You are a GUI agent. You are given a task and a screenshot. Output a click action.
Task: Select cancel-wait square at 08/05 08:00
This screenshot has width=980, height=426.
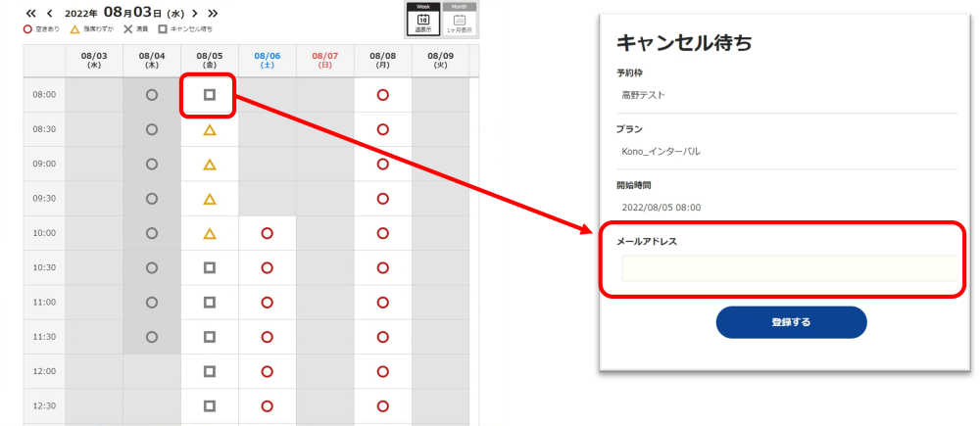pyautogui.click(x=210, y=95)
